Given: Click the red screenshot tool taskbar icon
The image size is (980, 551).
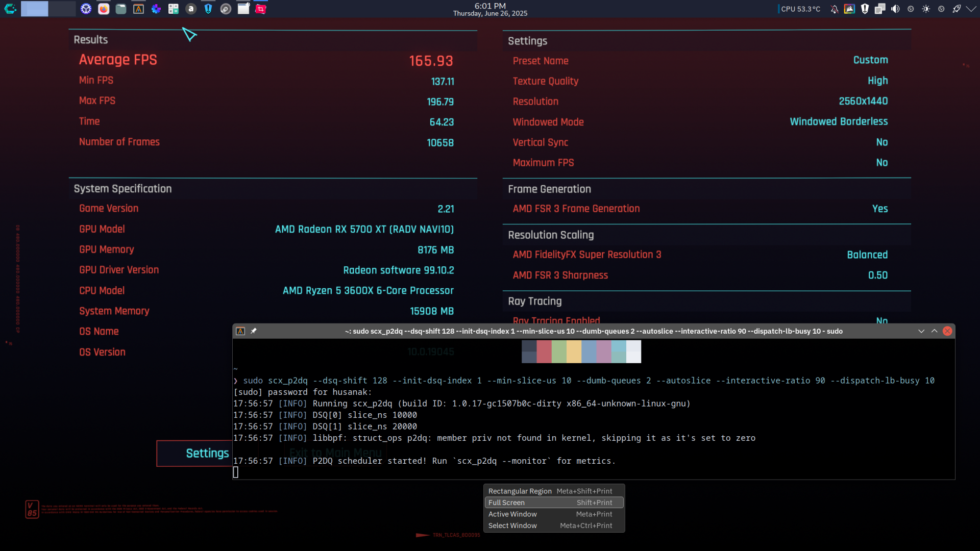Looking at the screenshot, I should (261, 9).
